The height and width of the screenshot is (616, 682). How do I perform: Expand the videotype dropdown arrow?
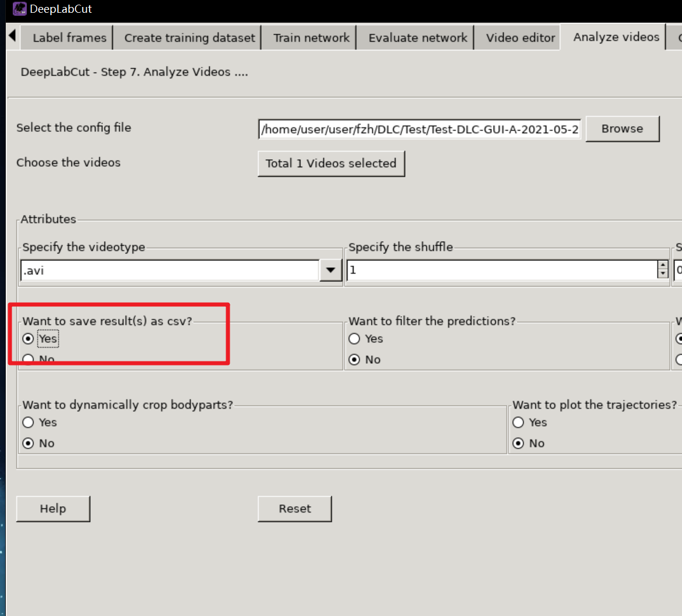331,270
